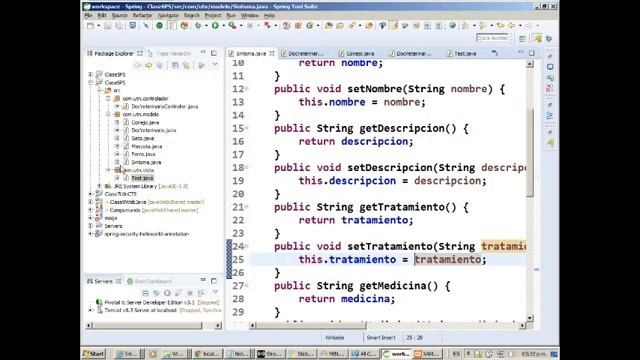
Task: Expand Tomcat v8.5 Server at localhost
Action: tap(91, 311)
